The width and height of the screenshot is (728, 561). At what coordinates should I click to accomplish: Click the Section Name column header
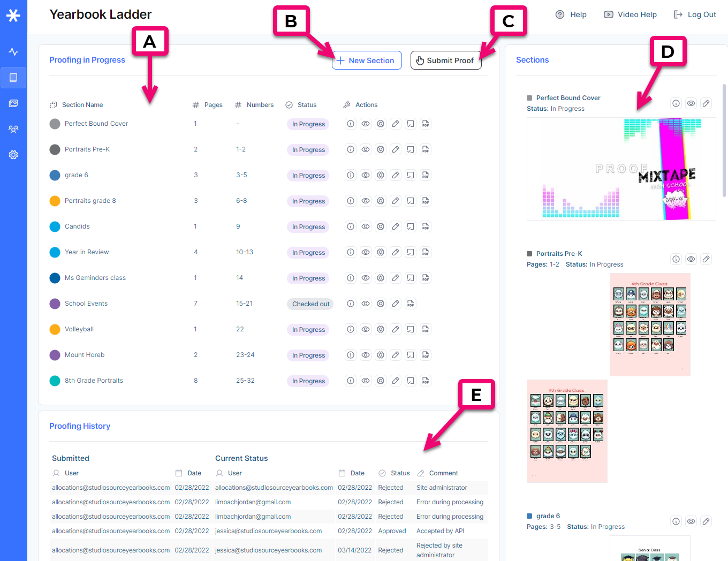[82, 105]
